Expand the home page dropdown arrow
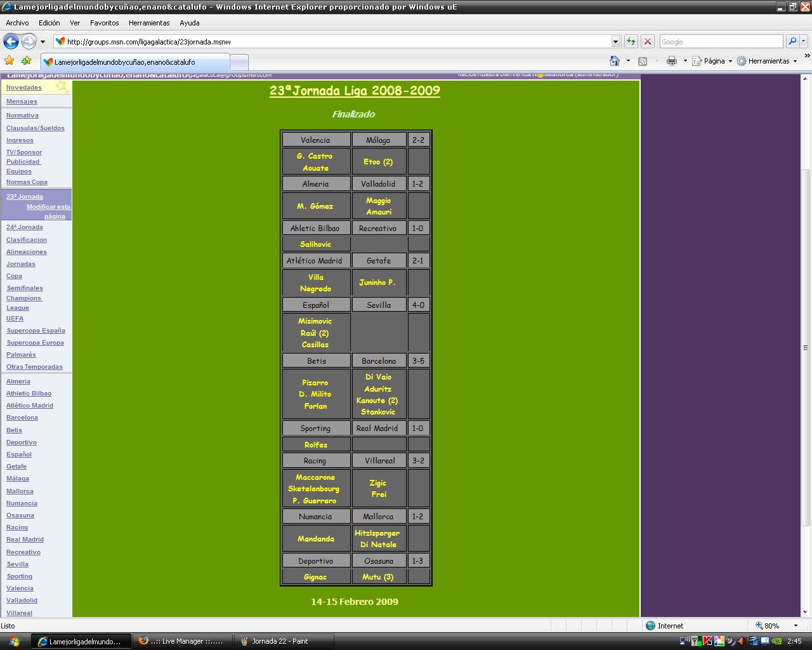This screenshot has width=812, height=650. [628, 61]
